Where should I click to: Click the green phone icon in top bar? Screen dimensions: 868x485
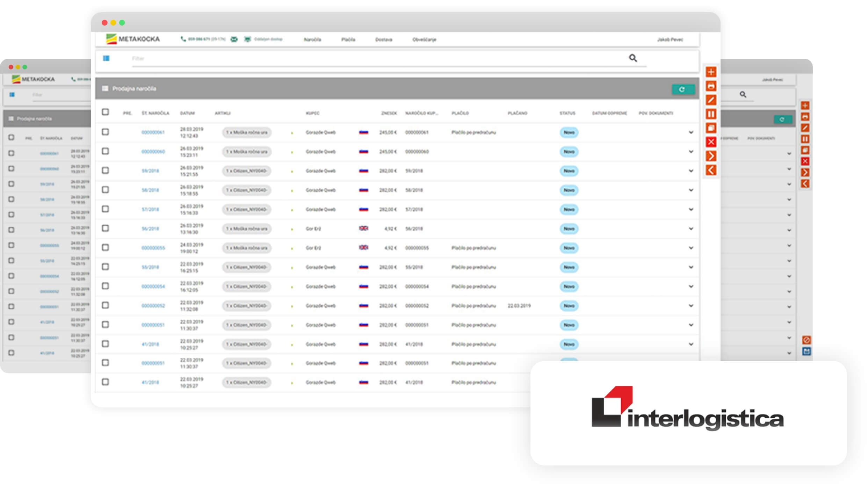(183, 39)
